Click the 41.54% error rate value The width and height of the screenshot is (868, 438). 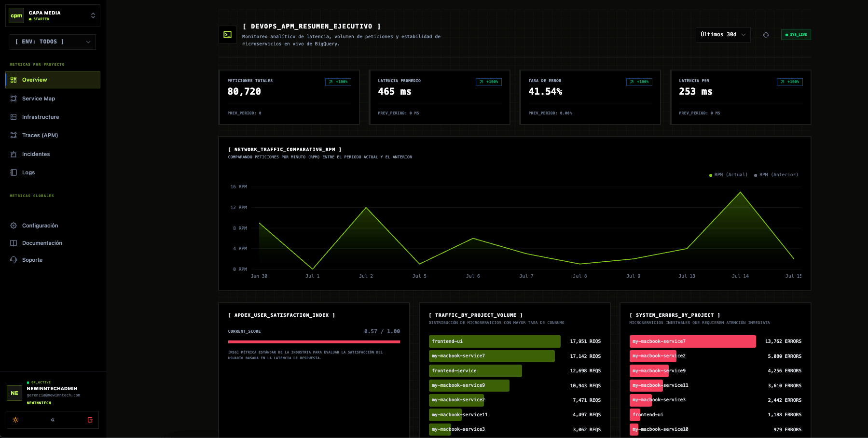click(x=545, y=92)
